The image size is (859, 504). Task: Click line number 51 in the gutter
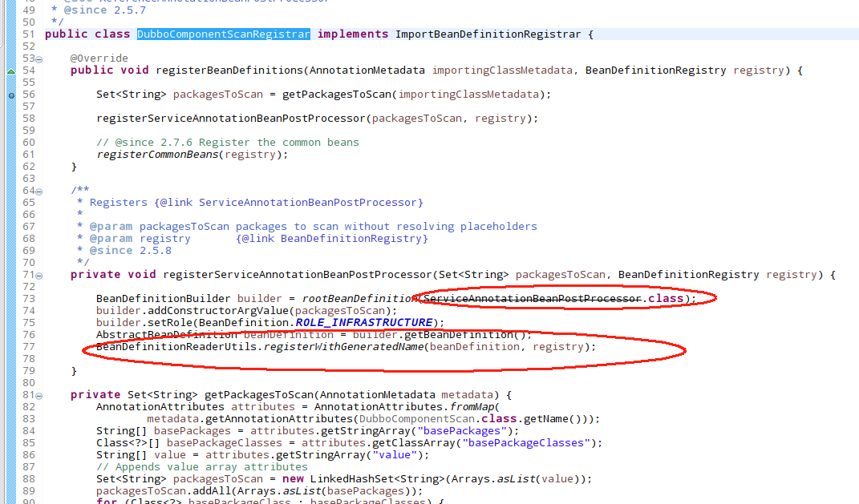[x=29, y=34]
